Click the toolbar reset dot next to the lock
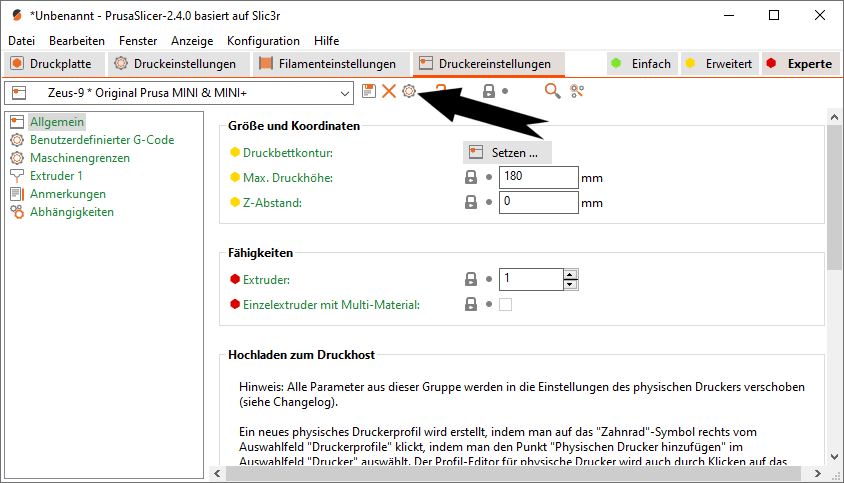Screen dimensions: 844x483 click(505, 91)
